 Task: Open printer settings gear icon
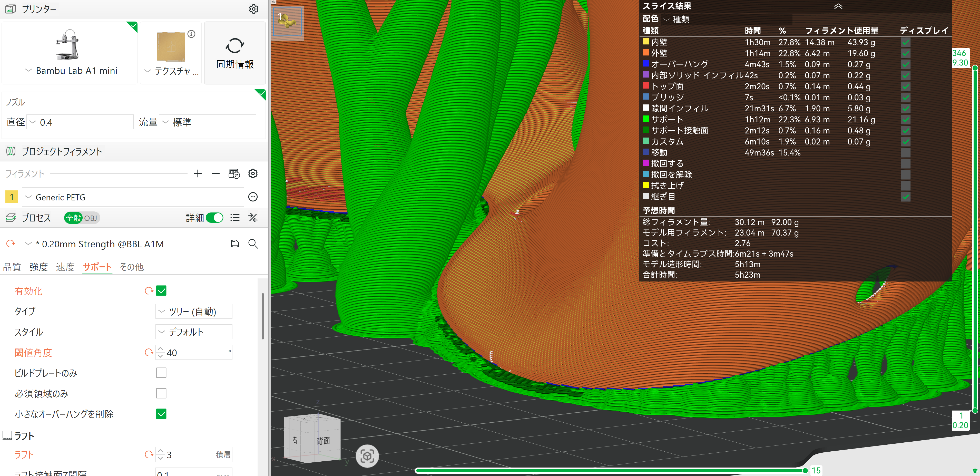tap(253, 9)
